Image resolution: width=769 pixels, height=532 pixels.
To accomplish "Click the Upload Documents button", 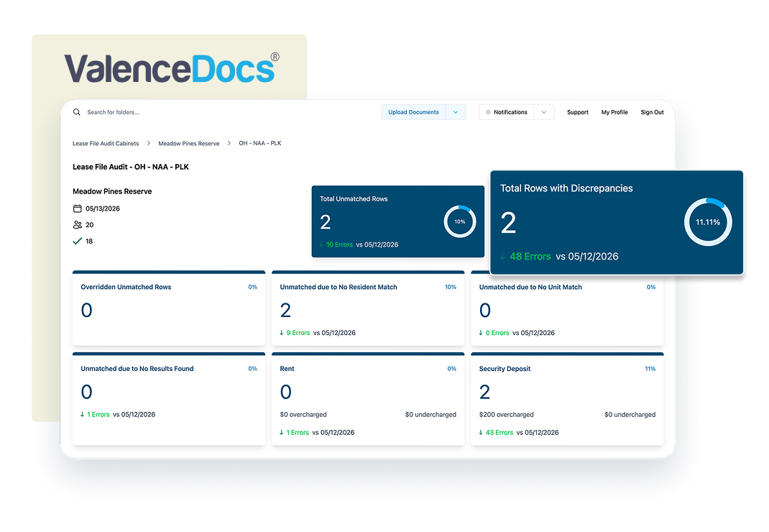I will (x=413, y=112).
